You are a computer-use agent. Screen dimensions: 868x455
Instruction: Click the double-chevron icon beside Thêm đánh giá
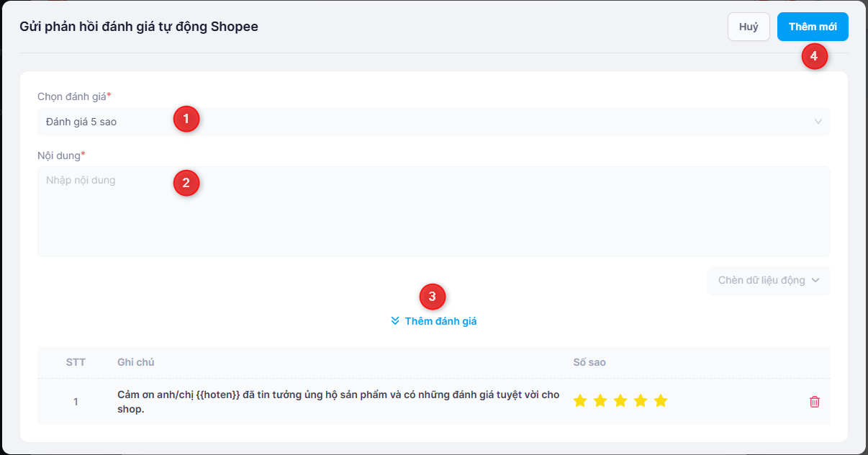(x=395, y=321)
